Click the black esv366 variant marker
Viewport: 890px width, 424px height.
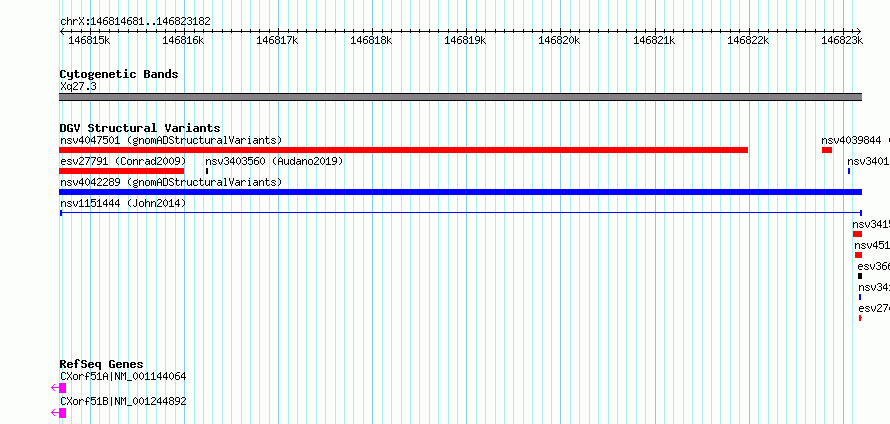(860, 276)
